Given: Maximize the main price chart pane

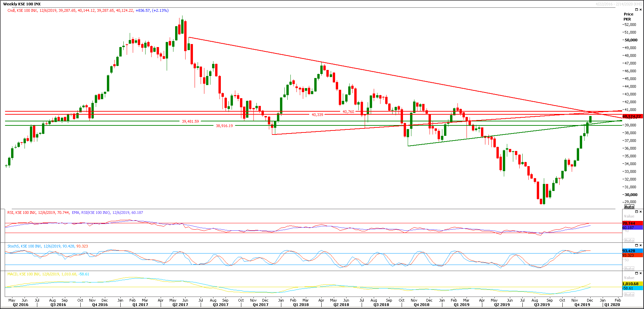Looking at the screenshot, I should (x=637, y=10).
